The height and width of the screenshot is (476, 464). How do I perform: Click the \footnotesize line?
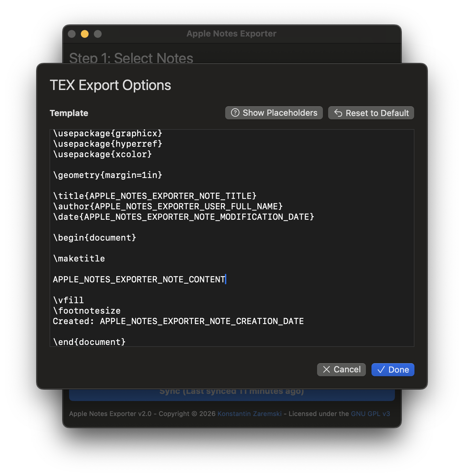click(x=87, y=311)
